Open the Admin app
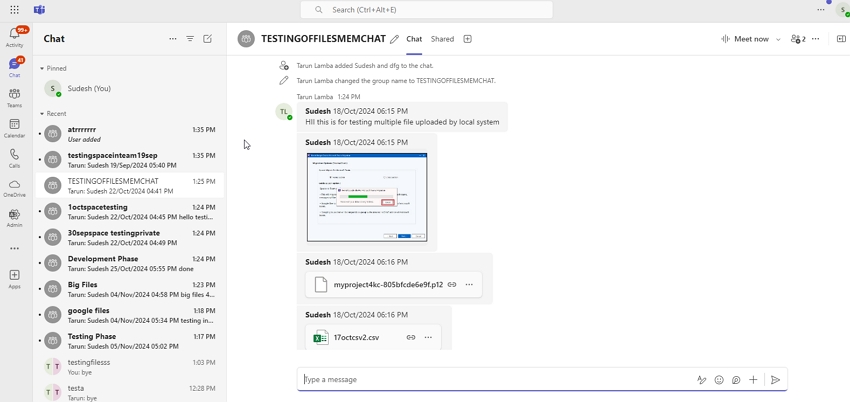Viewport: 850px width, 402px height. click(x=15, y=218)
